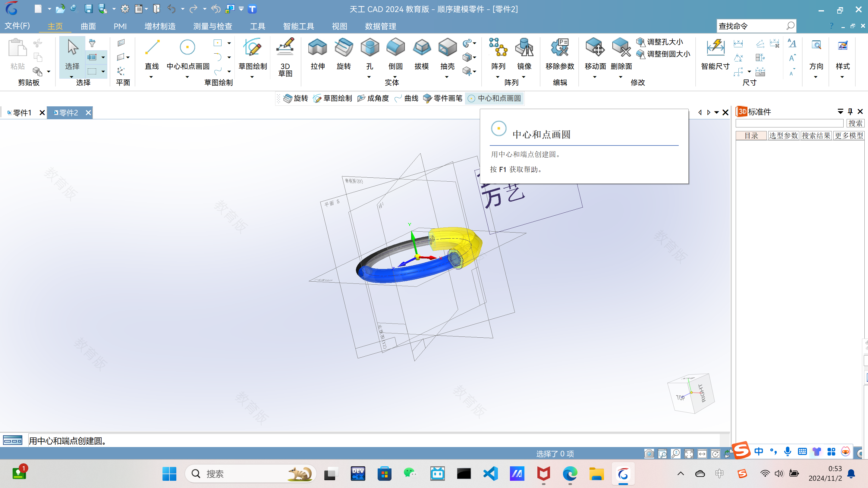Click the 样式 (Style) icon
Image resolution: width=868 pixels, height=488 pixels.
[842, 45]
